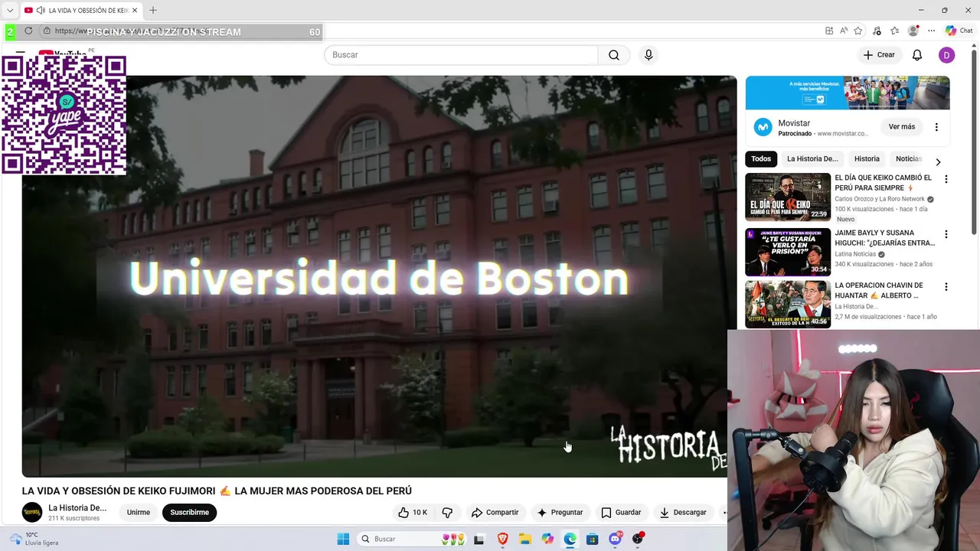Open thumbnail of El día que Keiko video
Image resolution: width=980 pixels, height=551 pixels.
(x=788, y=197)
